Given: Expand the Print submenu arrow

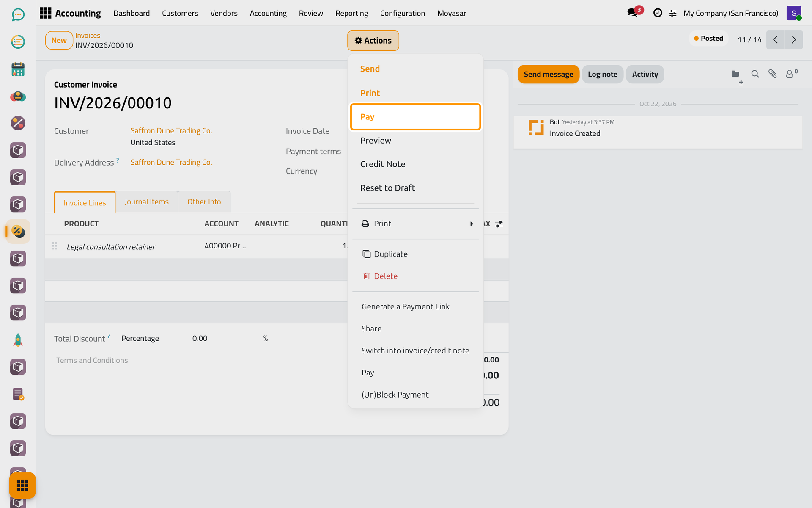Looking at the screenshot, I should pos(472,224).
